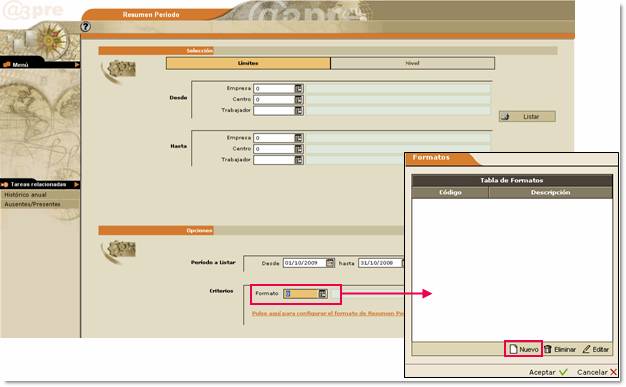Click into the highlighted Formato input field
This screenshot has height=387, width=626.
pyautogui.click(x=301, y=294)
